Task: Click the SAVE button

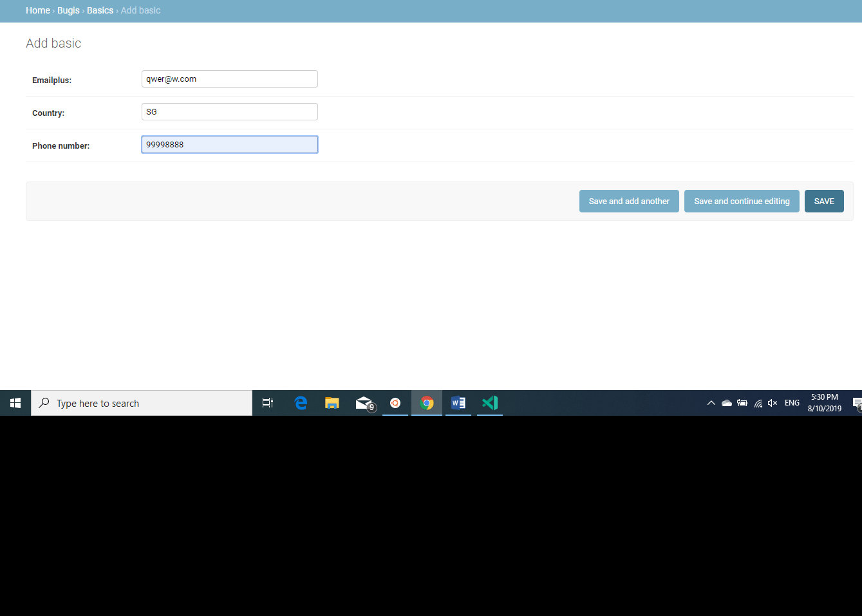Action: 824,201
